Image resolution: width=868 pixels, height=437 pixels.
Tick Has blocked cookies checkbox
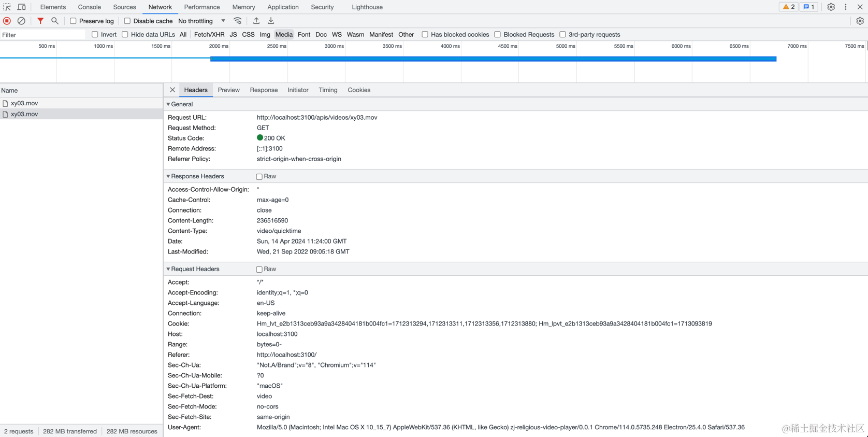tap(425, 34)
